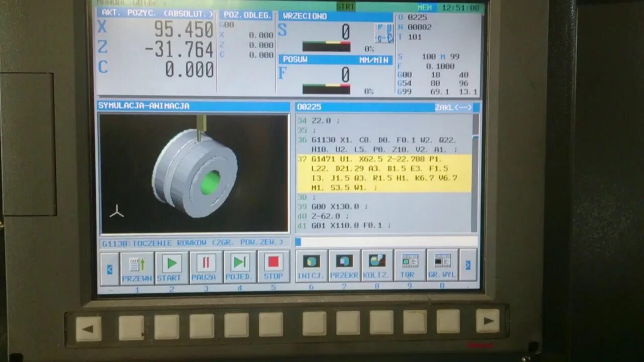This screenshot has width=644, height=362.
Task: Click the C axis value 0.000
Action: point(189,69)
